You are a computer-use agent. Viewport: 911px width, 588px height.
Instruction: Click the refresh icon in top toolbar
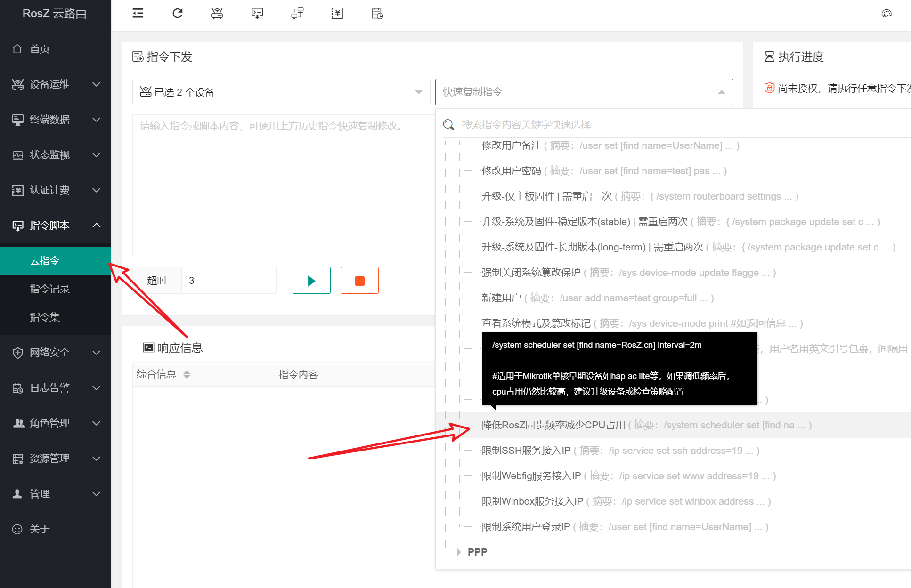178,14
